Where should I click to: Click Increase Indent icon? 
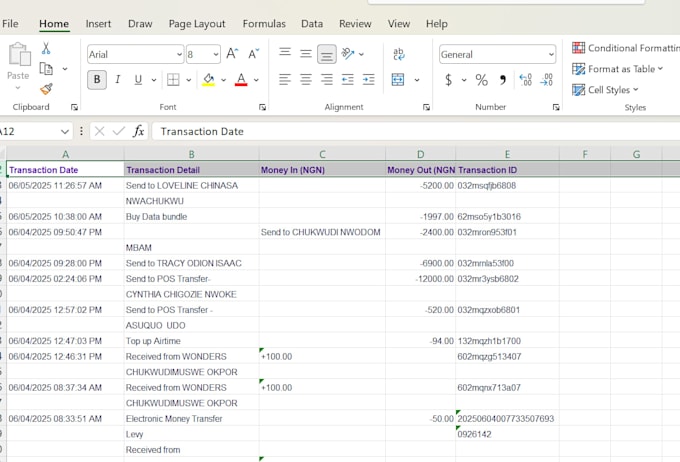(368, 80)
